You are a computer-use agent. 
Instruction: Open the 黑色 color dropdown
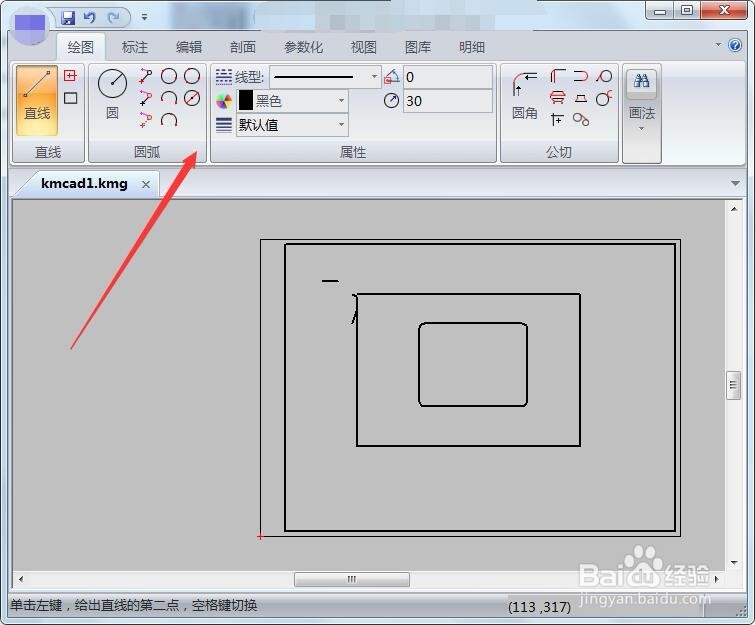click(x=341, y=101)
